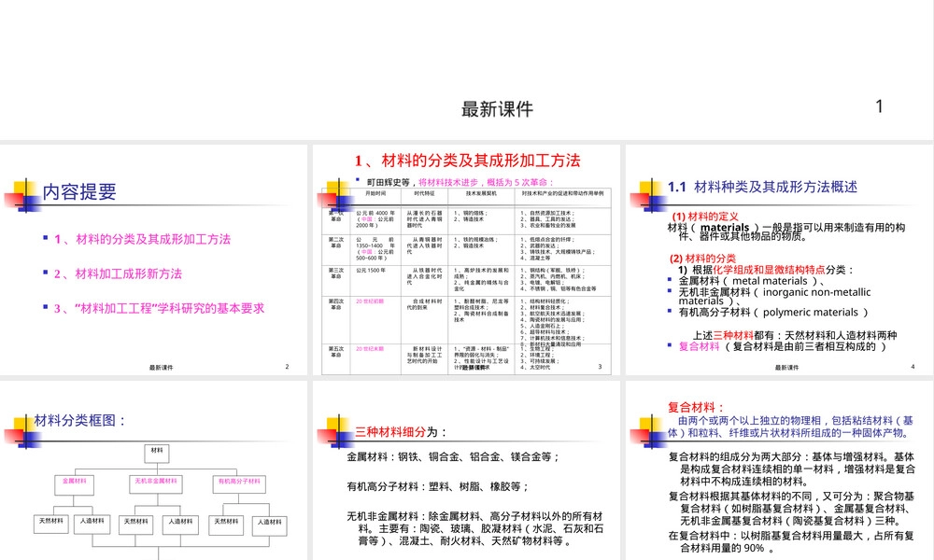Click the 人造材料 box under 有机高分子材料
934x560 pixels.
269,525
